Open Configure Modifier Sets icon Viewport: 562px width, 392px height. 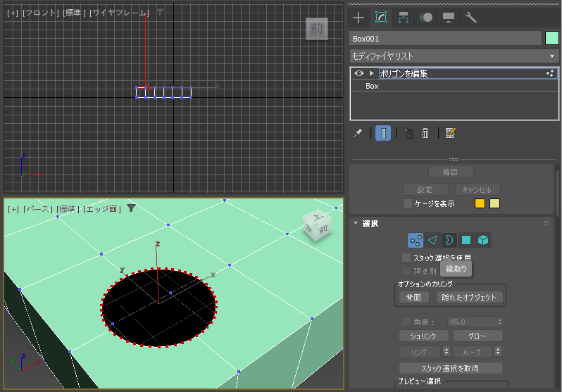pyautogui.click(x=450, y=133)
